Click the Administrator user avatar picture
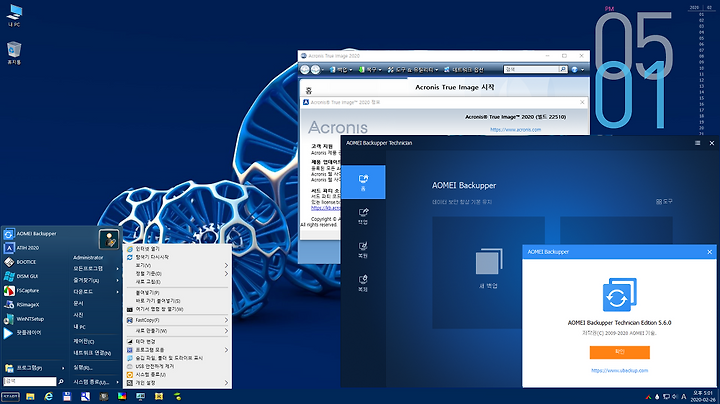The height and width of the screenshot is (404, 720). (109, 239)
